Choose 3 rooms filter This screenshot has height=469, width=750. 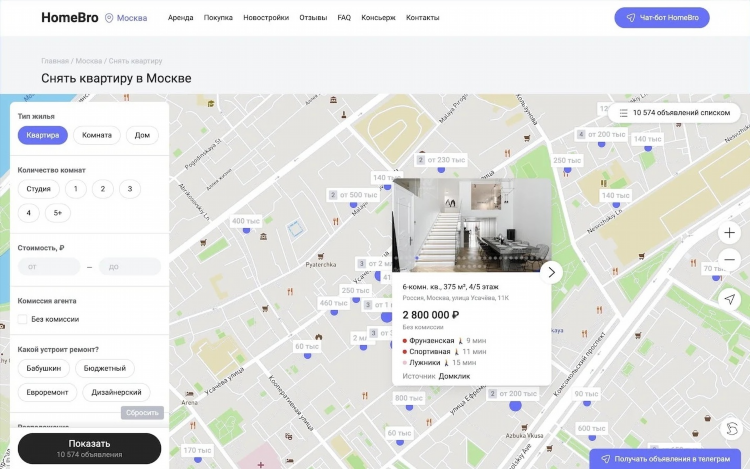point(130,189)
